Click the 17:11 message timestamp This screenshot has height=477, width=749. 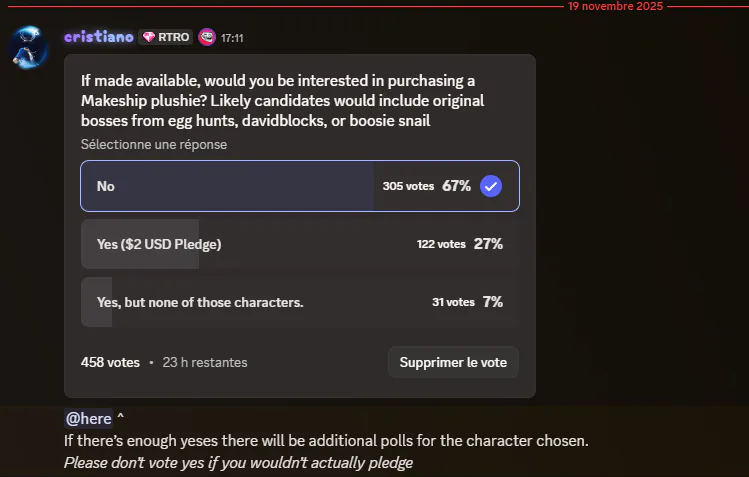[232, 38]
